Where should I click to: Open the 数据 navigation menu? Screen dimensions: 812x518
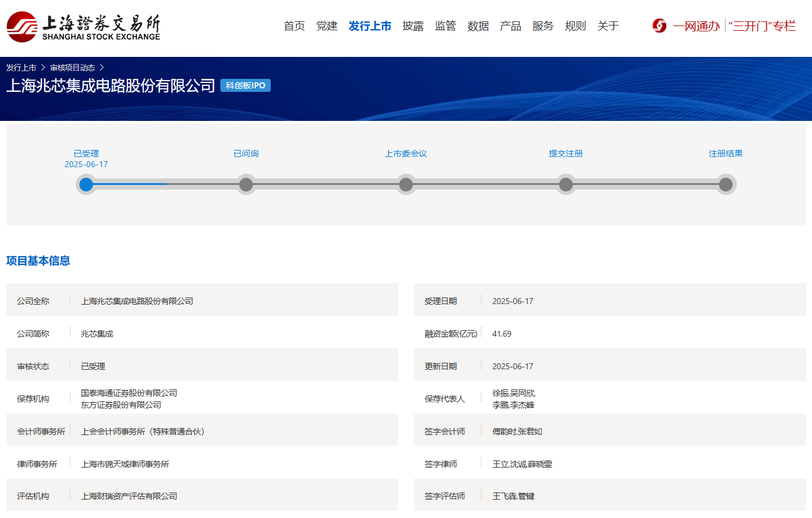click(x=478, y=26)
